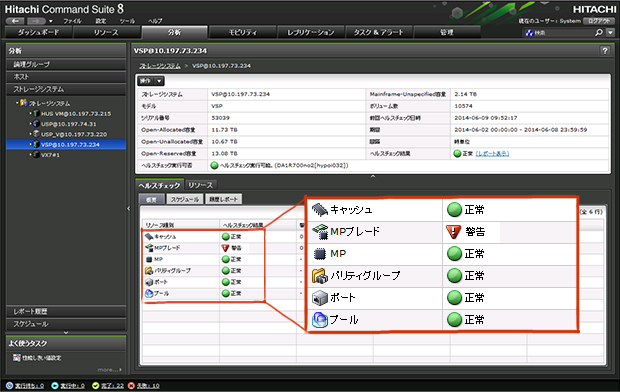The width and height of the screenshot is (620, 392).
Task: Click the red 警告 icon in MPブレード row
Action: (x=225, y=248)
